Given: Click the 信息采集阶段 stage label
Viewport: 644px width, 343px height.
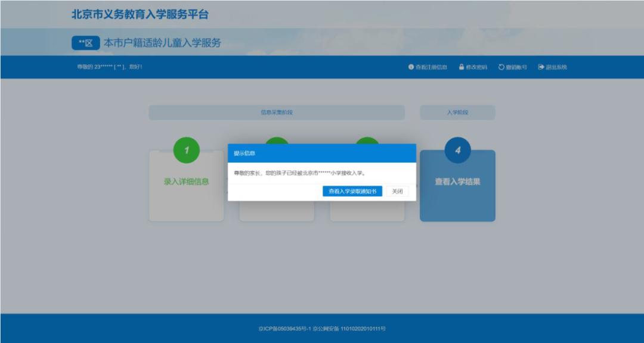Looking at the screenshot, I should [275, 111].
